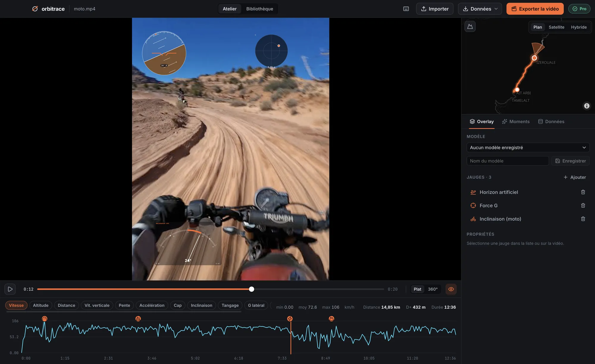Focus the Nom du modèle field
595x364 pixels.
pos(508,161)
